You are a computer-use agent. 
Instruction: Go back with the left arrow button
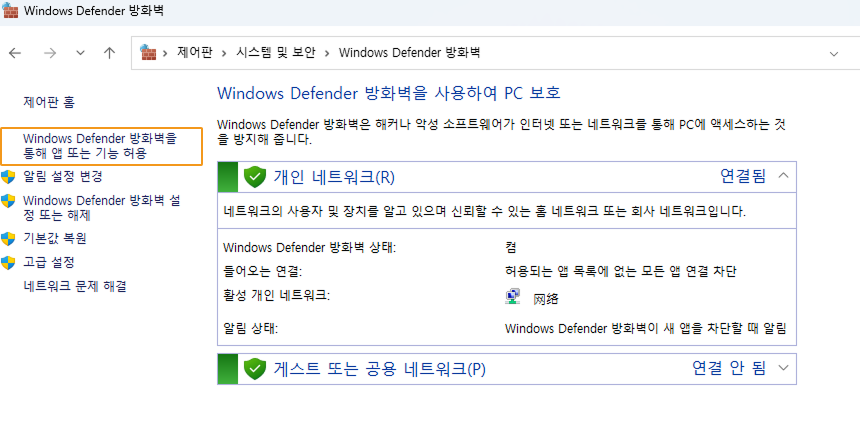point(15,53)
